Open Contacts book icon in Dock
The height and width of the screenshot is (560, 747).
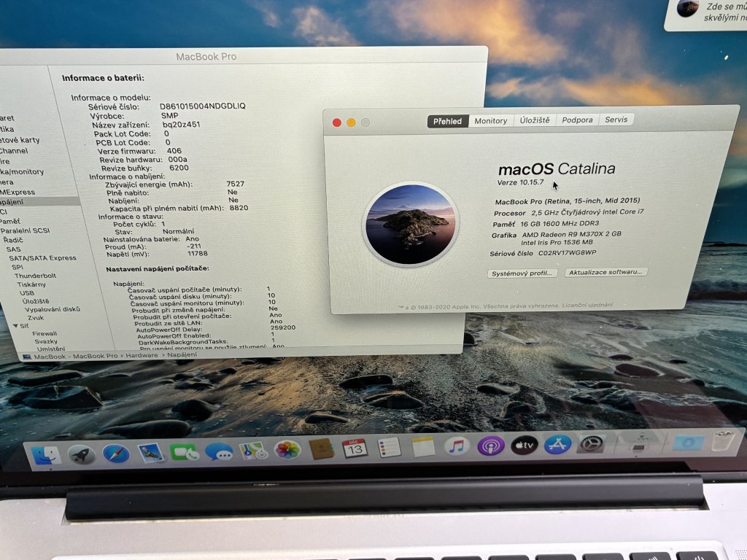(x=322, y=449)
